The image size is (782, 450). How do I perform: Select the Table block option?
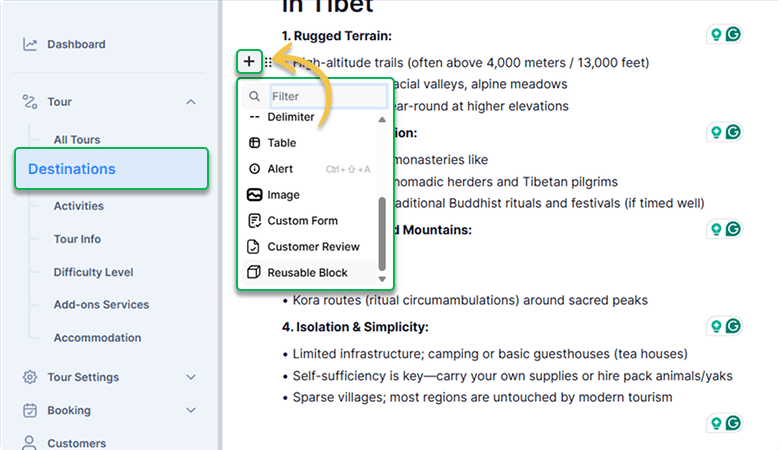[x=310, y=143]
